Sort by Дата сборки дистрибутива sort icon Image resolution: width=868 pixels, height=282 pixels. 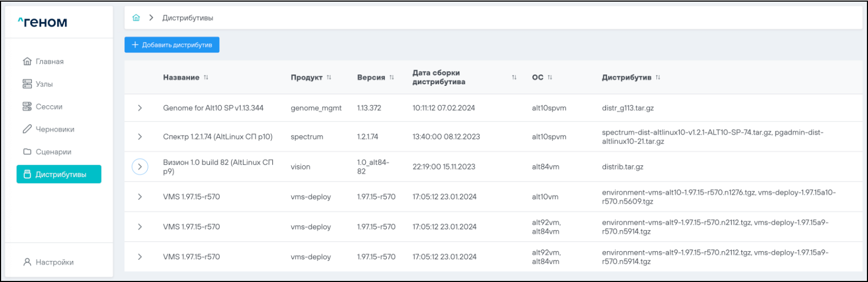[x=514, y=78]
